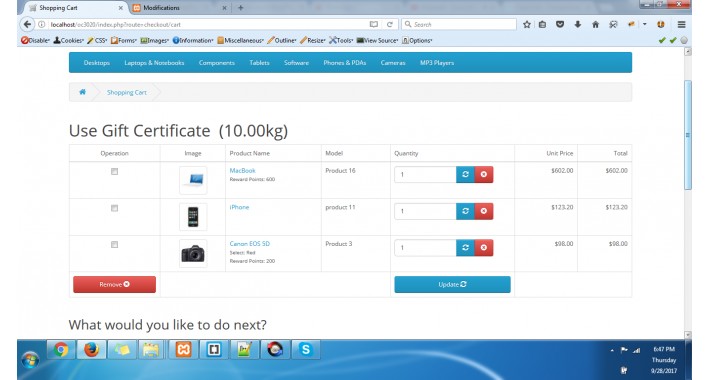Open the Desktops category menu

(x=97, y=63)
